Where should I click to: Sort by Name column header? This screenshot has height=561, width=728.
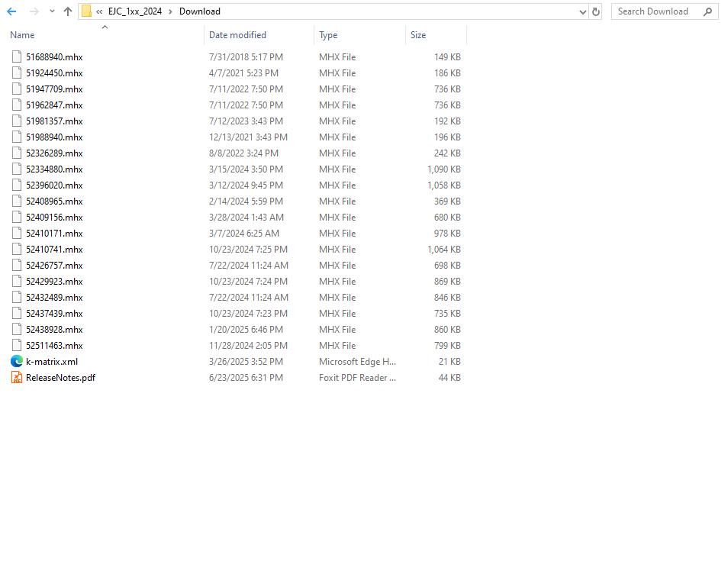pyautogui.click(x=22, y=35)
